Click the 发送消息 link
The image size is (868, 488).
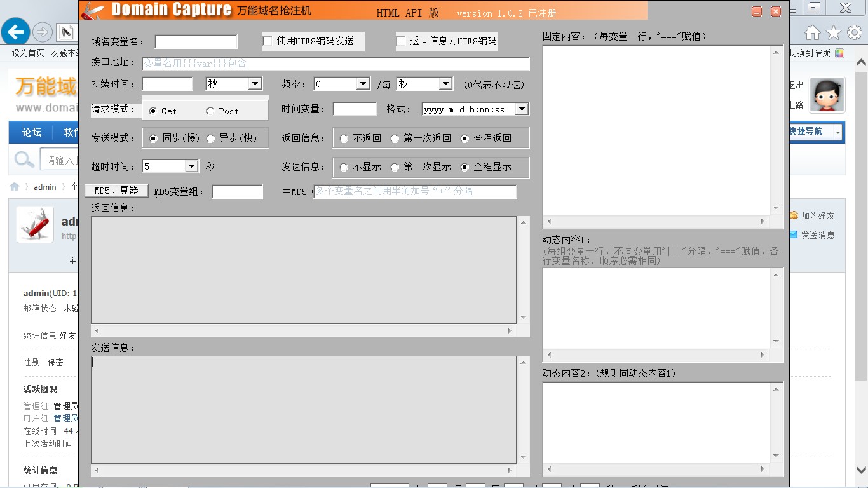[x=817, y=235]
